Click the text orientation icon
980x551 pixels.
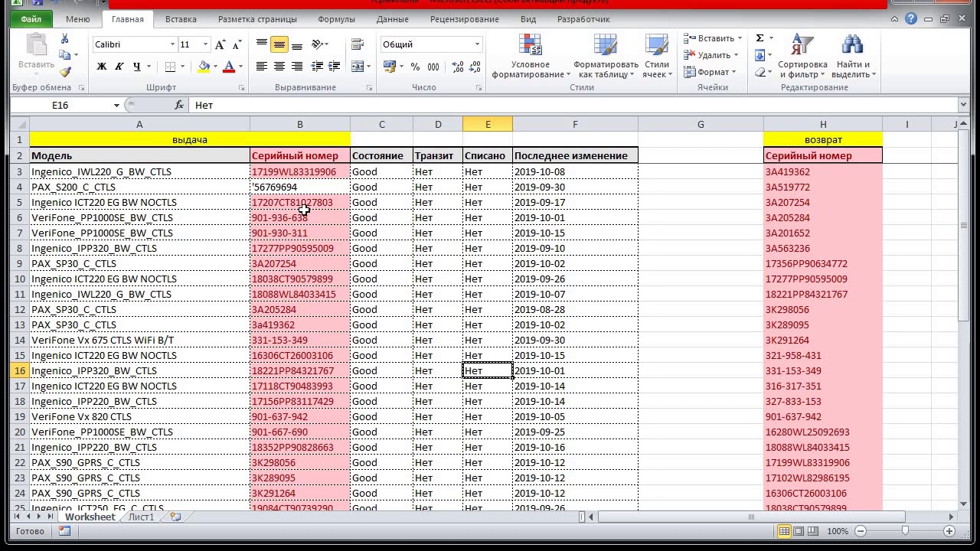tap(318, 44)
